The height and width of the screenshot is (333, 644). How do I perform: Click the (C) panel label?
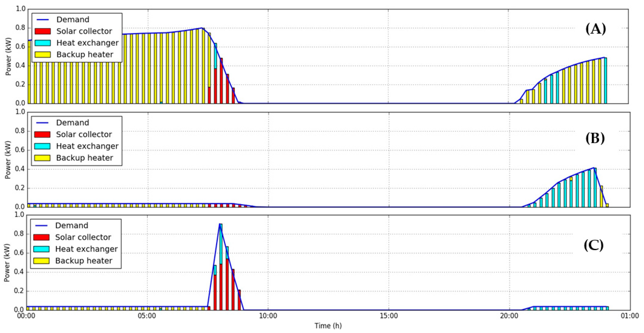(x=593, y=245)
